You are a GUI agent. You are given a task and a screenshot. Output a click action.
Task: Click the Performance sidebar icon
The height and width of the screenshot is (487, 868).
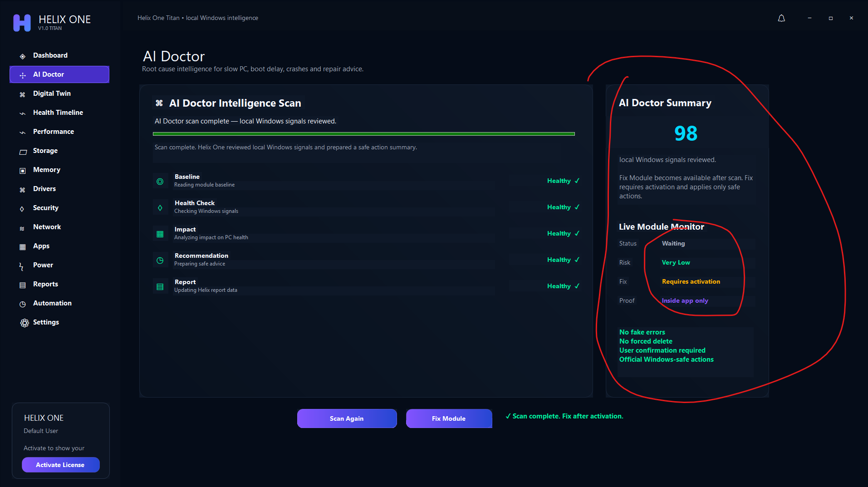[22, 133]
